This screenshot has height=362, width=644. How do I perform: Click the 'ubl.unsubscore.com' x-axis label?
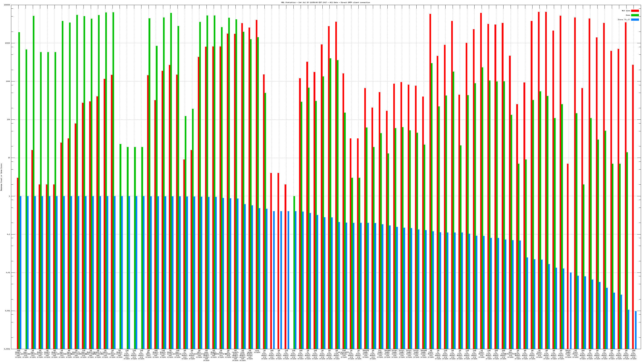click(199, 354)
